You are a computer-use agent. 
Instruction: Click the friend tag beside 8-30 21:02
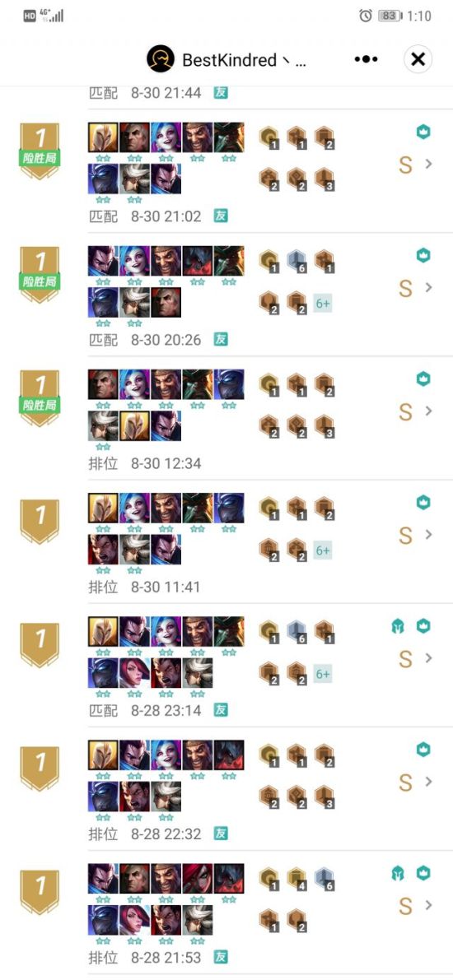point(220,216)
